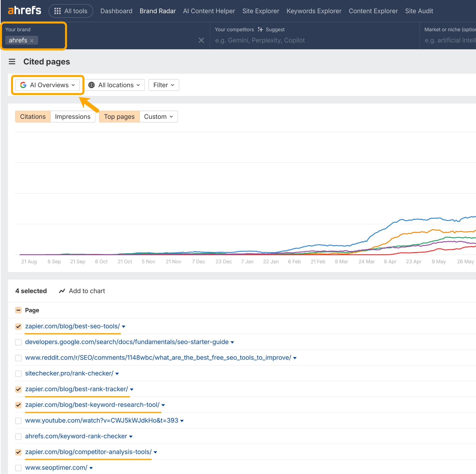476x474 pixels.
Task: Open the Custom date range dropdown
Action: (x=158, y=117)
